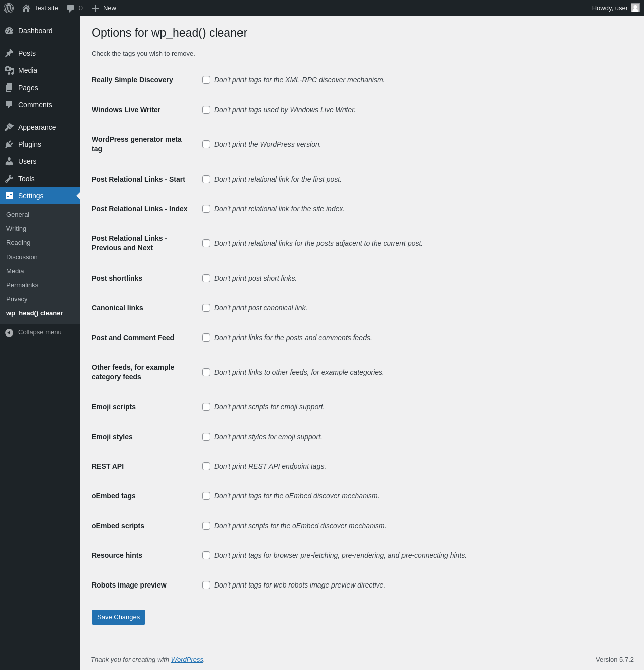Click the user avatar next to Howdy
This screenshot has height=670, width=644.
(635, 8)
